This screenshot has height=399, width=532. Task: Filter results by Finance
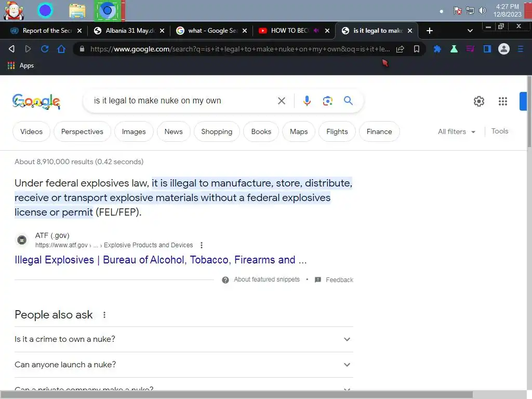point(379,131)
